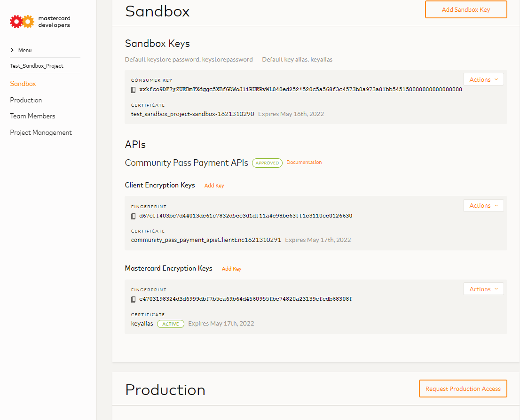Screen dimensions: 520x420
Task: Open Project Management in sidebar
Action: click(x=41, y=132)
